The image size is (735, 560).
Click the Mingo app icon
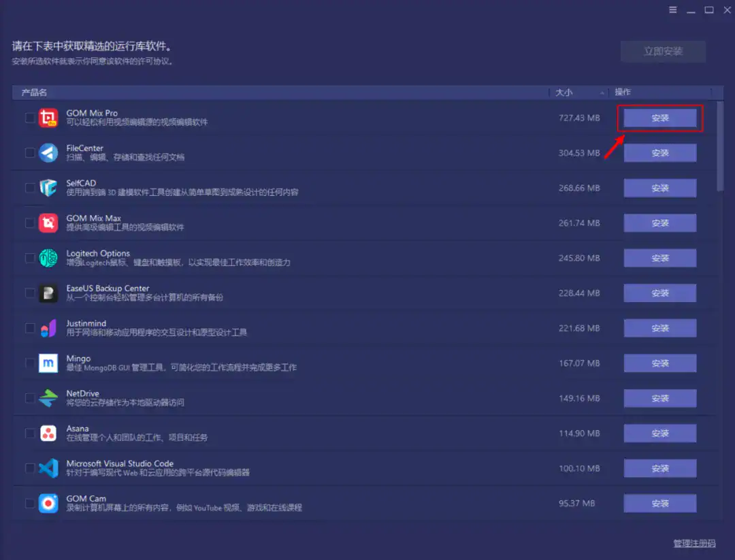point(48,363)
